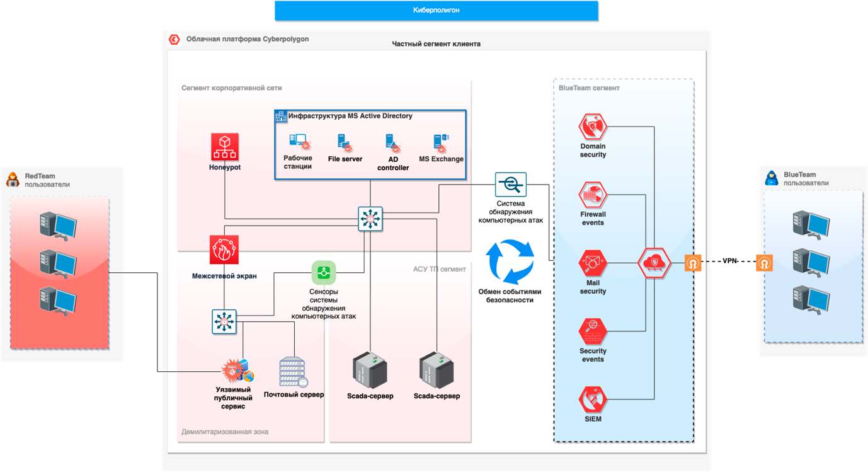Select the Honeypot text label
Viewport: 868px width, 472px height.
coord(225,168)
